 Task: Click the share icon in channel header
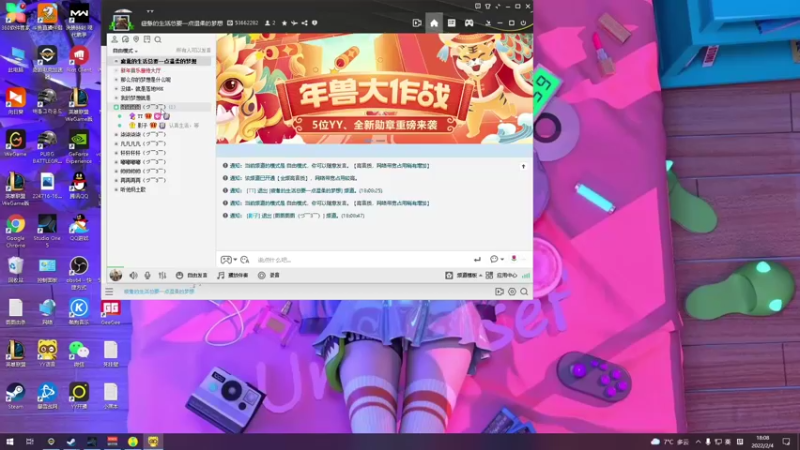(305, 23)
